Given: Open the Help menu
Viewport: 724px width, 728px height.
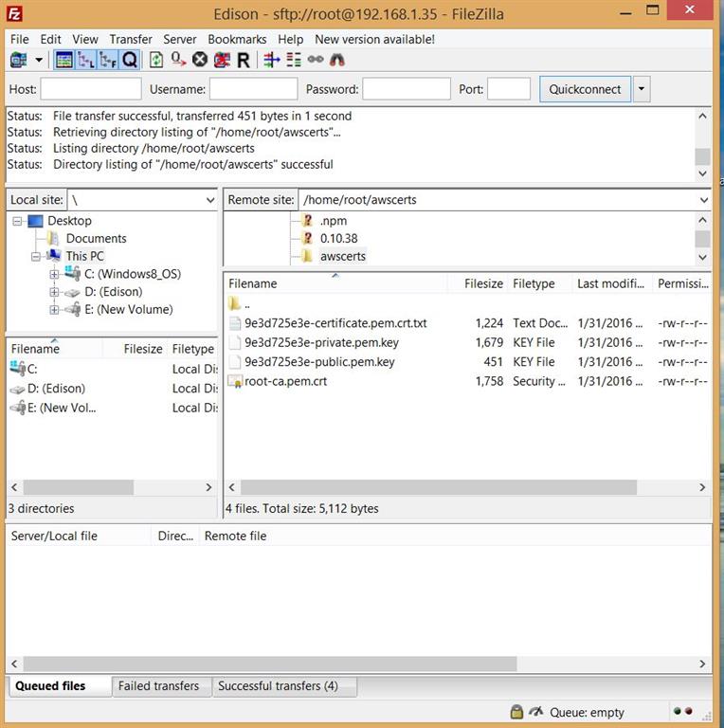Looking at the screenshot, I should click(291, 40).
